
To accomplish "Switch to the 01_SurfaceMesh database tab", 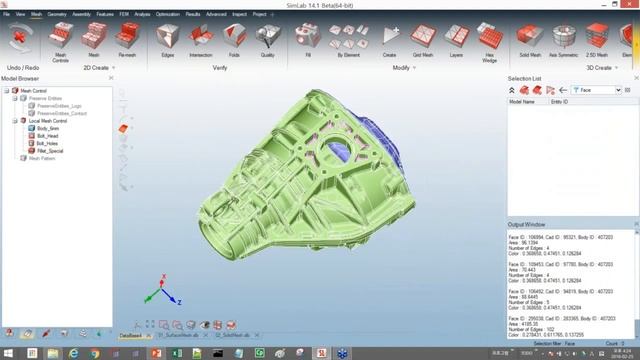I will (178, 335).
